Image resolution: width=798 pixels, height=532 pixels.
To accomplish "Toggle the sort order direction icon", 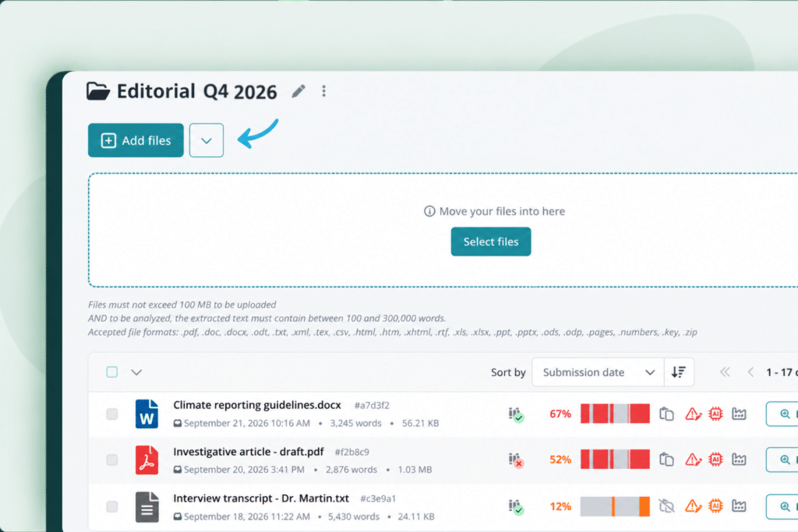I will tap(679, 372).
